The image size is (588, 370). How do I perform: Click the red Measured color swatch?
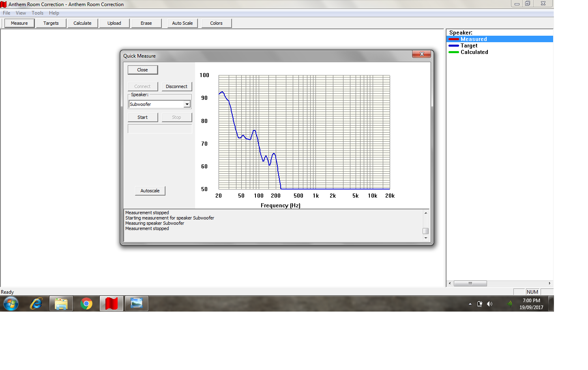454,39
